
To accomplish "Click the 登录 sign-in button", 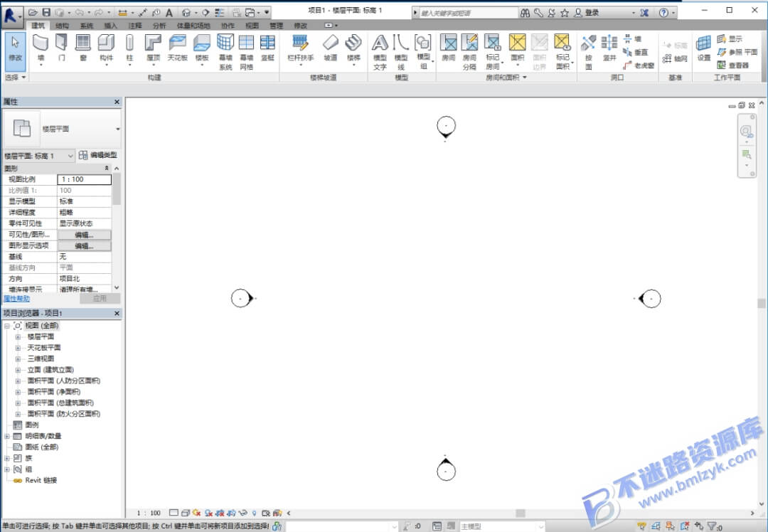I will click(587, 13).
